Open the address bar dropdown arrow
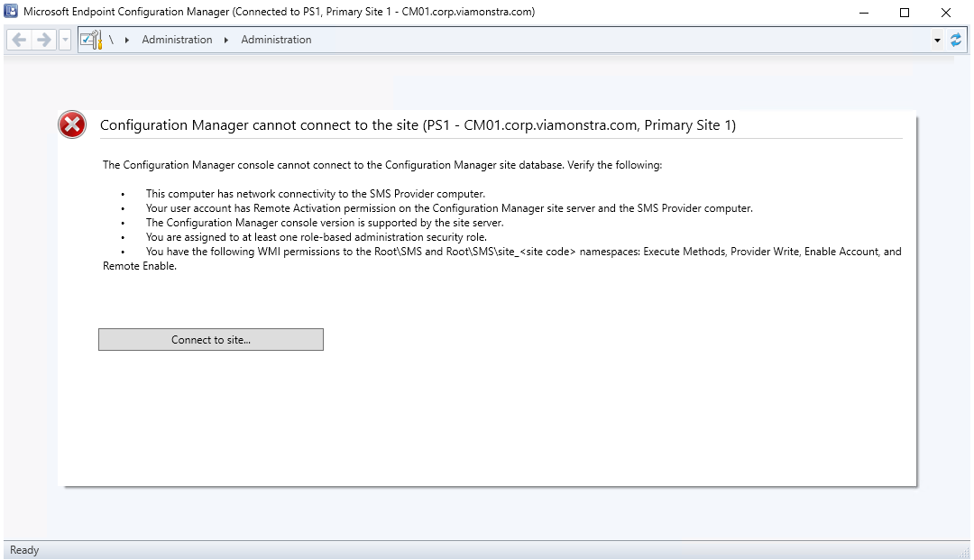This screenshot has height=560, width=974. (x=938, y=40)
